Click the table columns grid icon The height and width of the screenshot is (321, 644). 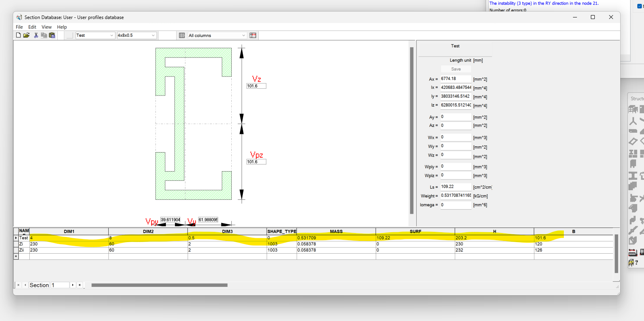182,35
